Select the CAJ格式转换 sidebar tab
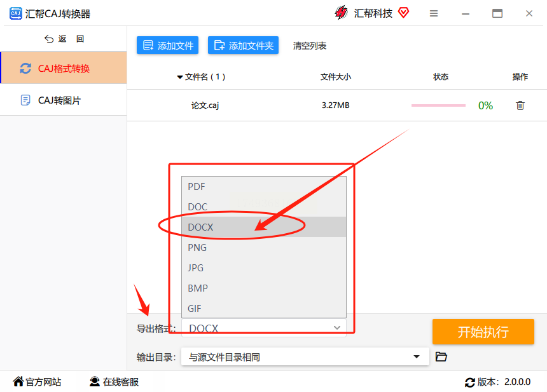Image resolution: width=547 pixels, height=392 pixels. (64, 68)
